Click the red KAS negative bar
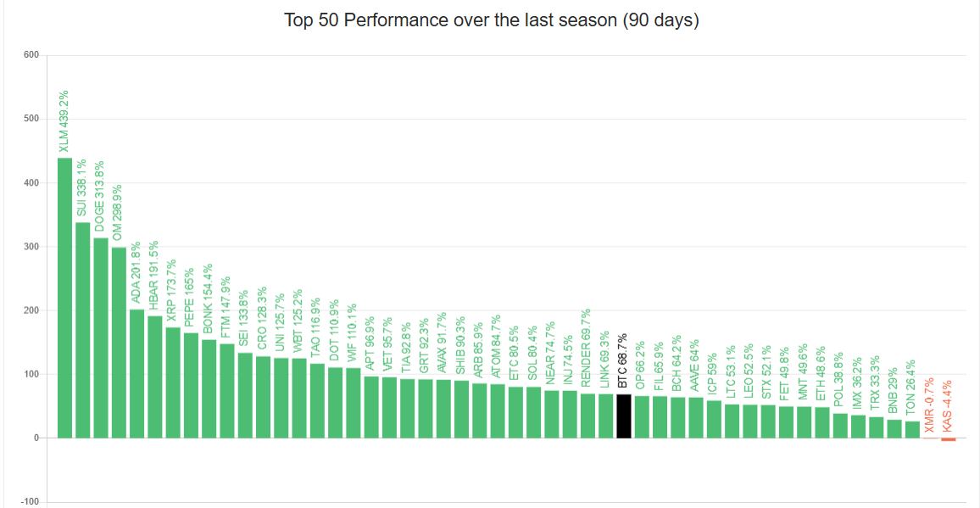This screenshot has height=508, width=980. [x=948, y=439]
